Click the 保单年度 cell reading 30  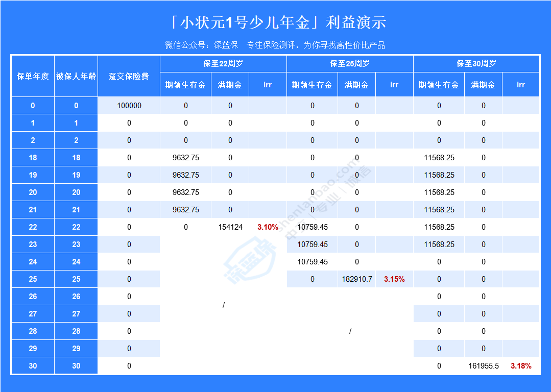point(33,366)
